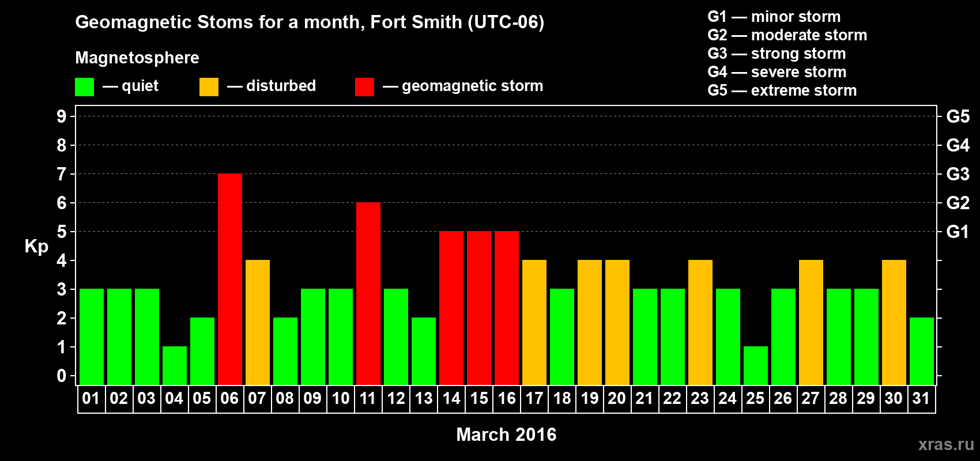Select the red bar for day 16
The width and height of the screenshot is (980, 461).
click(507, 308)
